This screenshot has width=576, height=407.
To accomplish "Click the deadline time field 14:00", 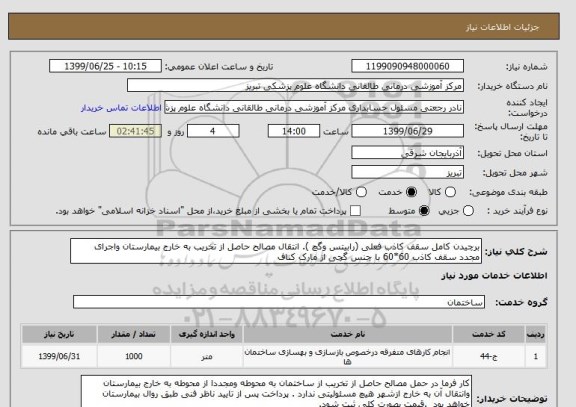I will (294, 131).
